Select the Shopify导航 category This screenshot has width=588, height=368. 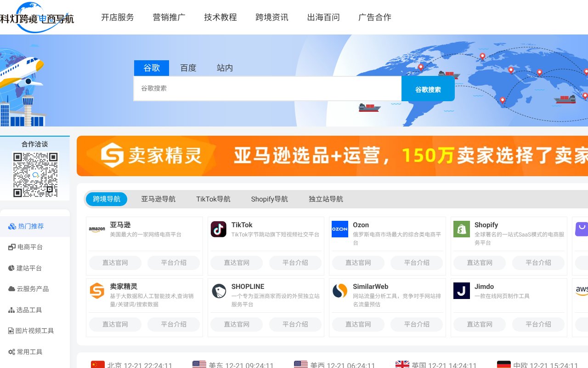(269, 199)
